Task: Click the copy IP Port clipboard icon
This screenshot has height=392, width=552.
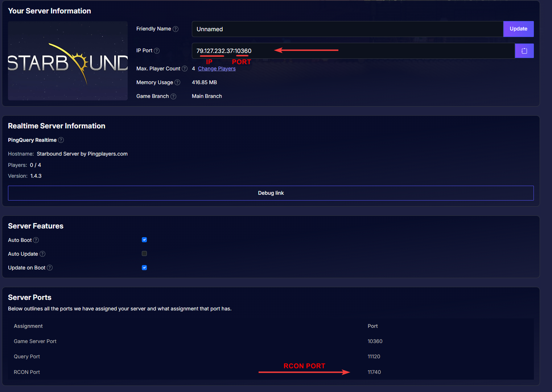Action: (x=524, y=51)
